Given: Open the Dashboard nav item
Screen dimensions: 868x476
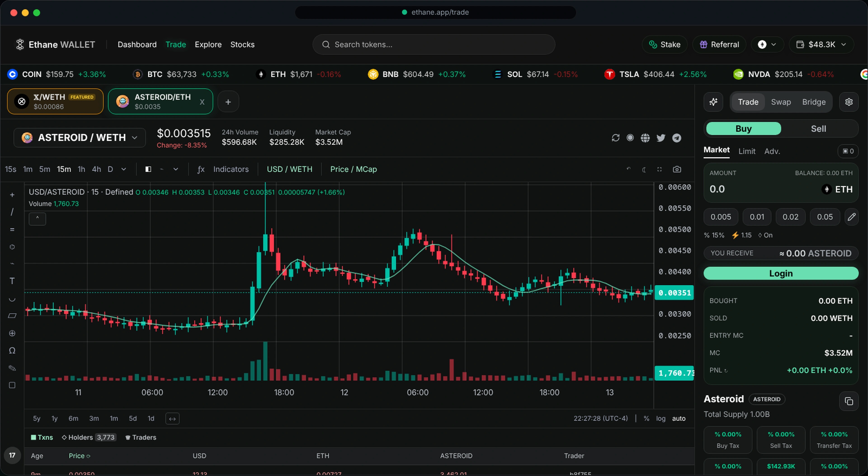Looking at the screenshot, I should pos(137,45).
